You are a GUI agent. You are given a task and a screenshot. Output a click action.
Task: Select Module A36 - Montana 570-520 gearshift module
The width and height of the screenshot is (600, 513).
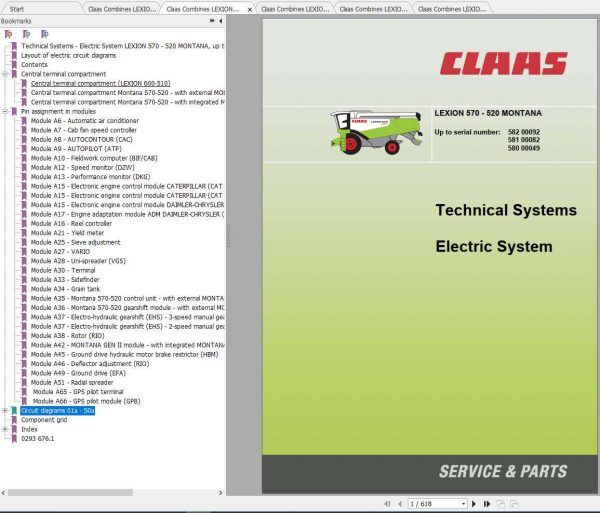point(127,308)
